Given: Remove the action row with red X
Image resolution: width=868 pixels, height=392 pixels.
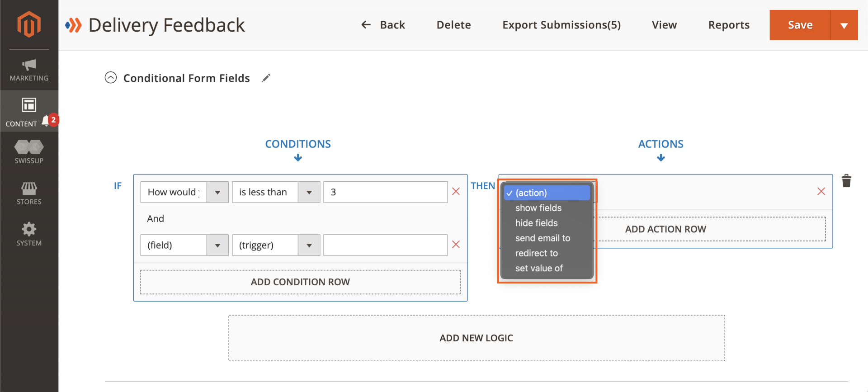Looking at the screenshot, I should pos(821,192).
